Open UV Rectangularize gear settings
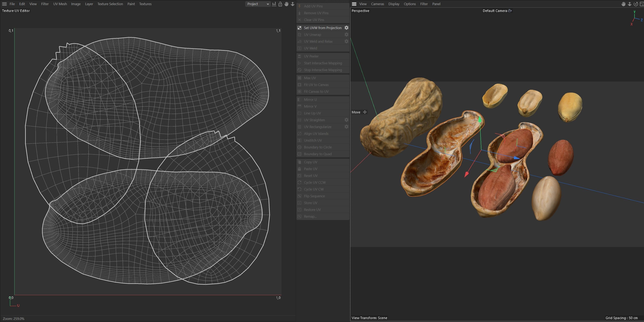The height and width of the screenshot is (322, 644). (x=347, y=127)
